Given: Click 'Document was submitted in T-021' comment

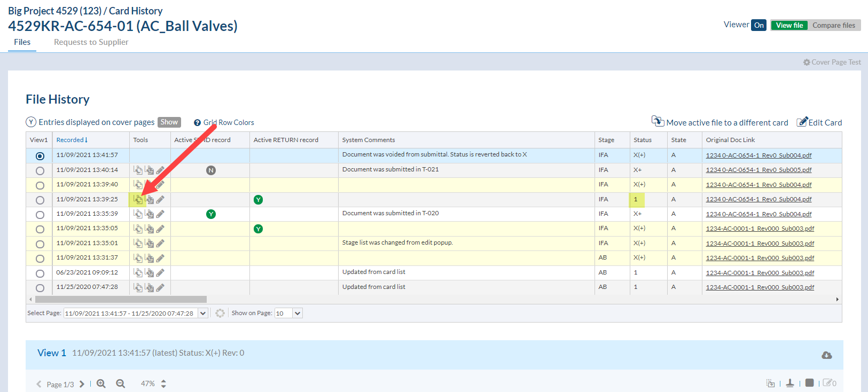Looking at the screenshot, I should point(390,169).
